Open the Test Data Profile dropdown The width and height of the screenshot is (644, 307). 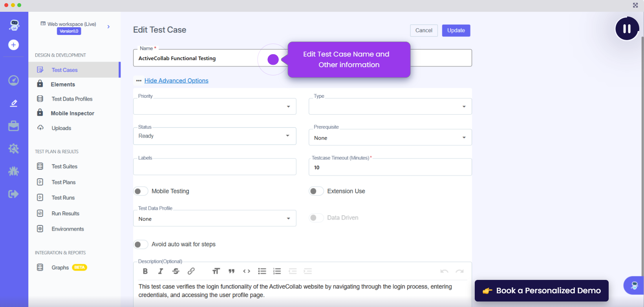[x=214, y=219]
